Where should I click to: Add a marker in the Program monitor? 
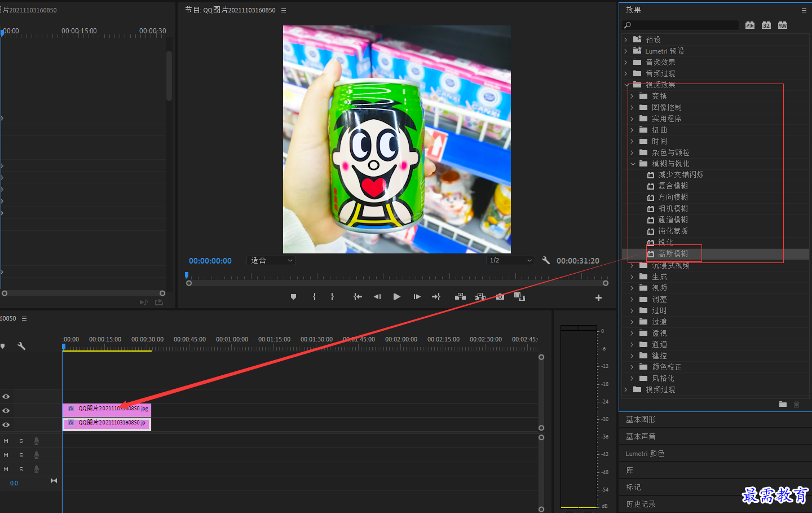[293, 297]
